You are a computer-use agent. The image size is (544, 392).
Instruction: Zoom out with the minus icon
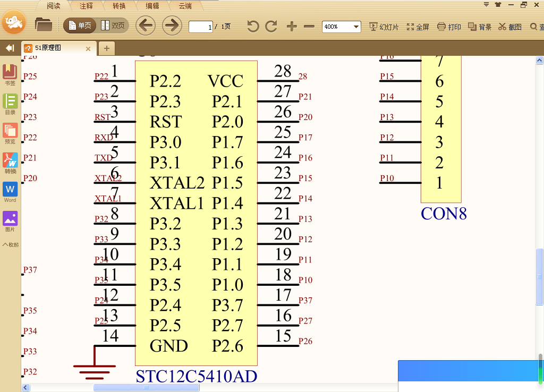309,27
